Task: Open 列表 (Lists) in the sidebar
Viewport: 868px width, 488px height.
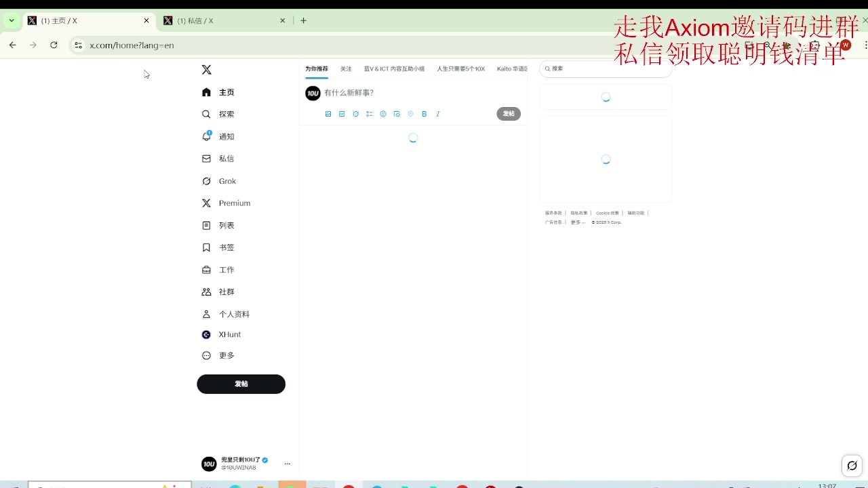Action: pyautogui.click(x=218, y=225)
